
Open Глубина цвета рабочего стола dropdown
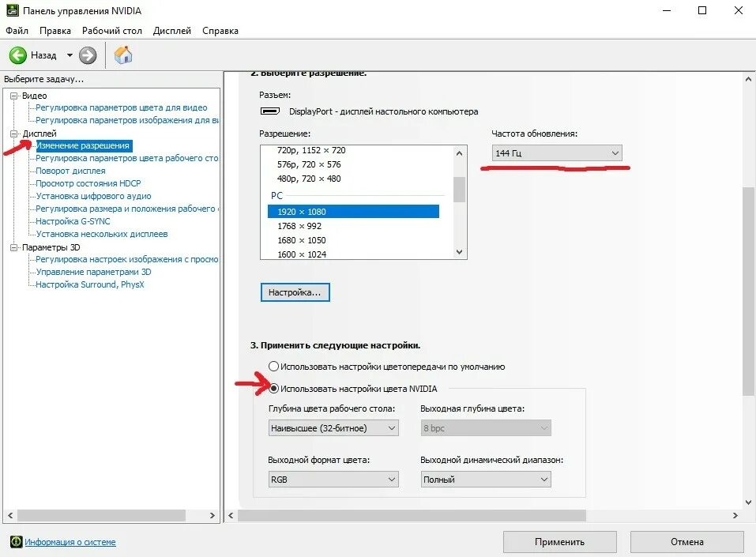(333, 428)
